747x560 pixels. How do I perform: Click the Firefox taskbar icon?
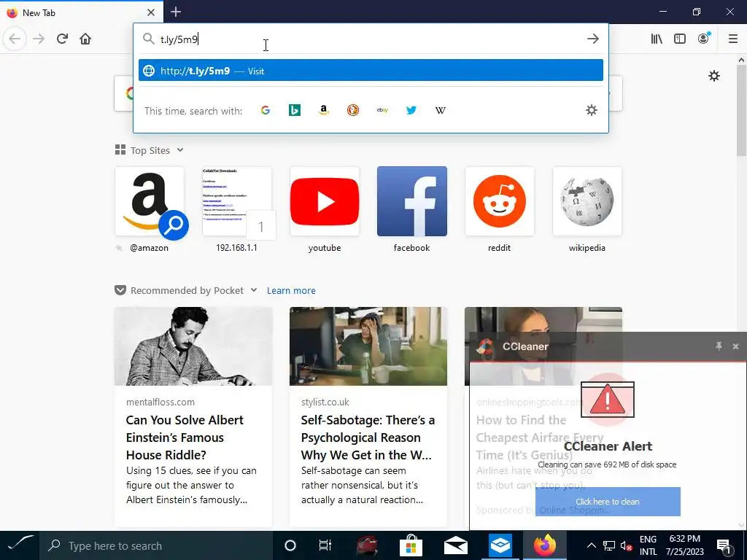click(x=544, y=545)
